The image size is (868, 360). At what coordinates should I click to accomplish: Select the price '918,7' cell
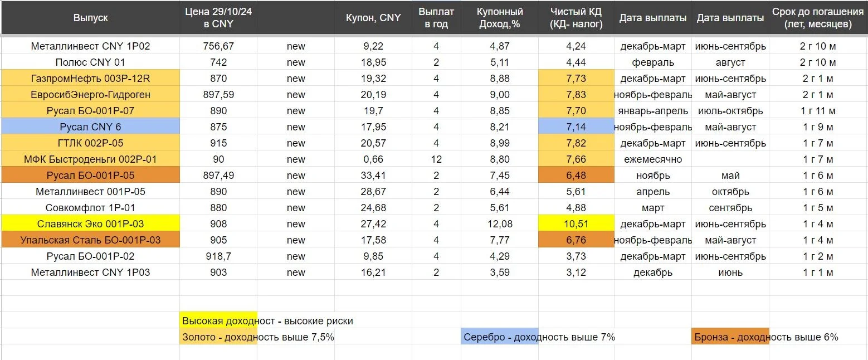pos(218,256)
